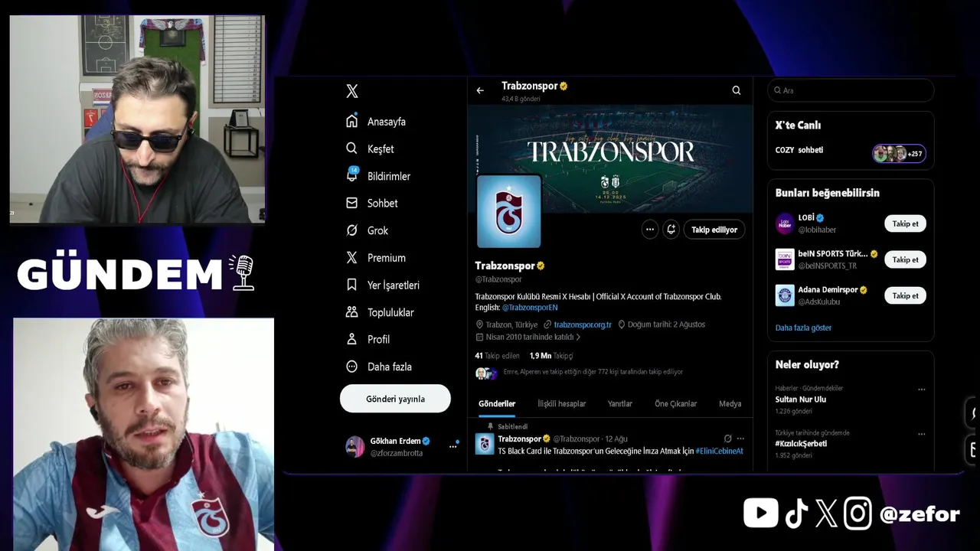Open Profil person icon
This screenshot has height=551, width=980.
pos(351,339)
